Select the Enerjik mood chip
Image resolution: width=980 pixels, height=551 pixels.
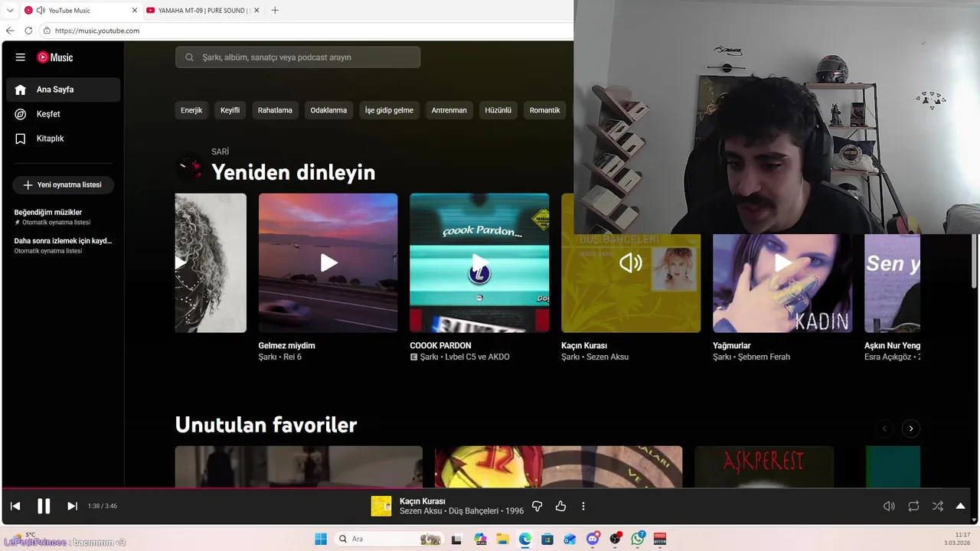191,110
